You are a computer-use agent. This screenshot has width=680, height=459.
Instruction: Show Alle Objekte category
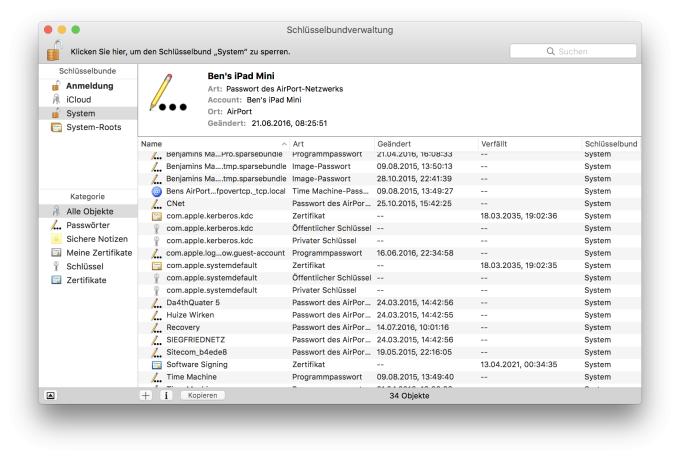[x=88, y=211]
